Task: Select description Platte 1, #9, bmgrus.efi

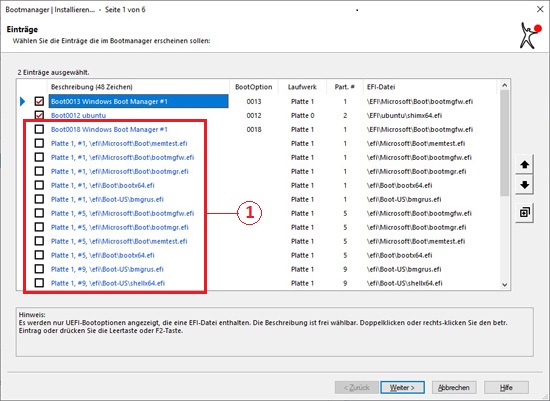Action: tap(107, 269)
